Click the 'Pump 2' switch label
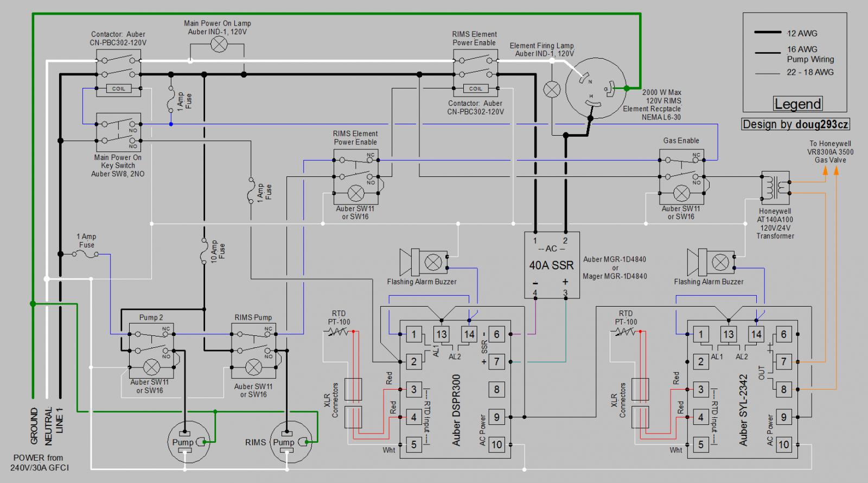Image resolution: width=868 pixels, height=483 pixels. pos(151,317)
